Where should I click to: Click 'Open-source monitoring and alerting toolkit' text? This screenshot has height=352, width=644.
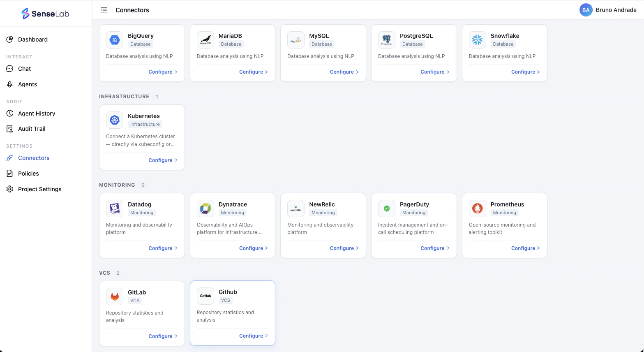[502, 229]
